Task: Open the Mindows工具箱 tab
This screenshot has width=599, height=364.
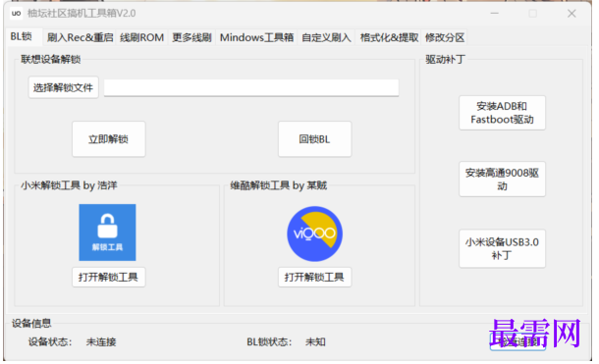Action: (256, 37)
